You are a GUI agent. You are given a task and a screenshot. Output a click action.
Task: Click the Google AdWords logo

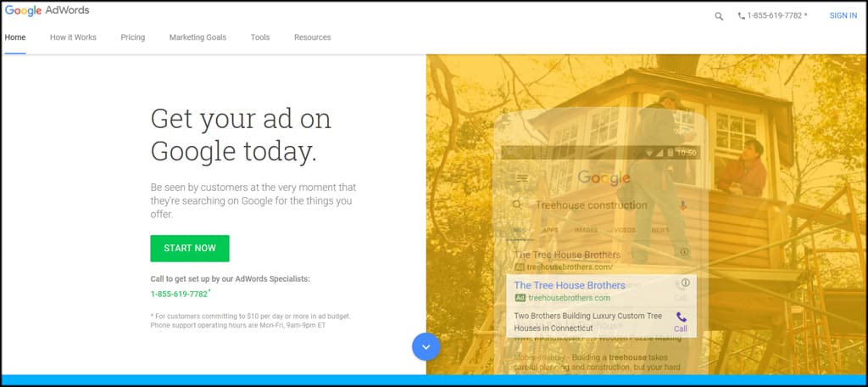pos(47,10)
